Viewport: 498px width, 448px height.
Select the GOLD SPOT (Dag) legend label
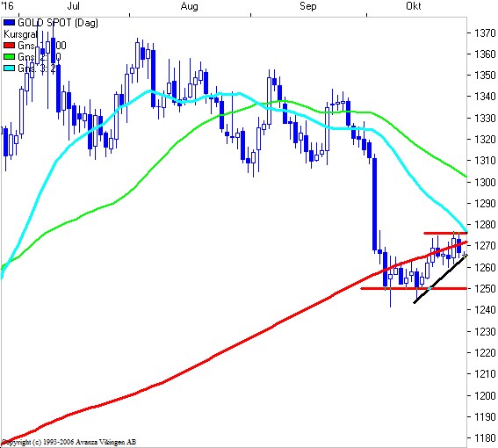pos(58,23)
